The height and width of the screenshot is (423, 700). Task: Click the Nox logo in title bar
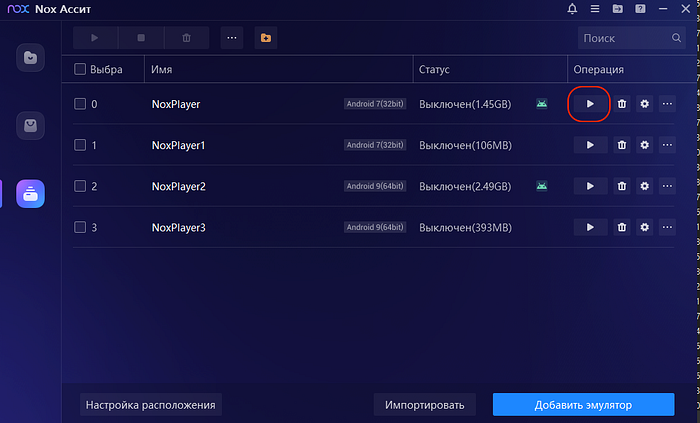point(18,9)
